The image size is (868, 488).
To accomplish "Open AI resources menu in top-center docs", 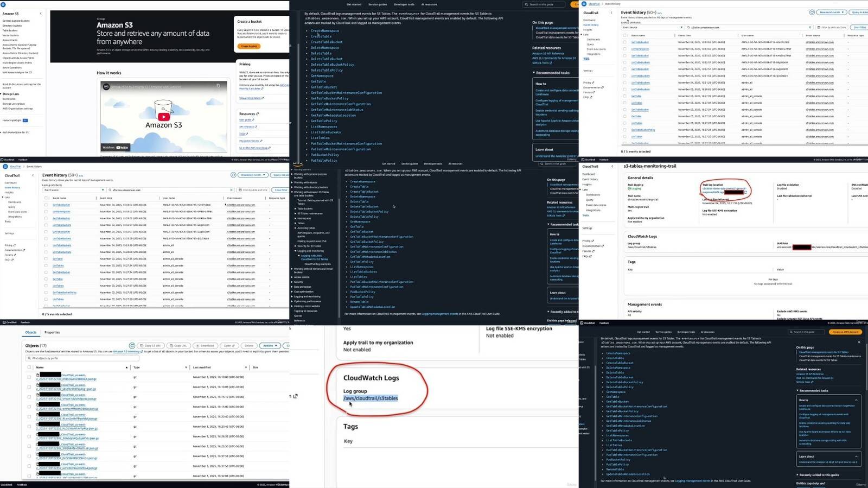I will coord(429,4).
